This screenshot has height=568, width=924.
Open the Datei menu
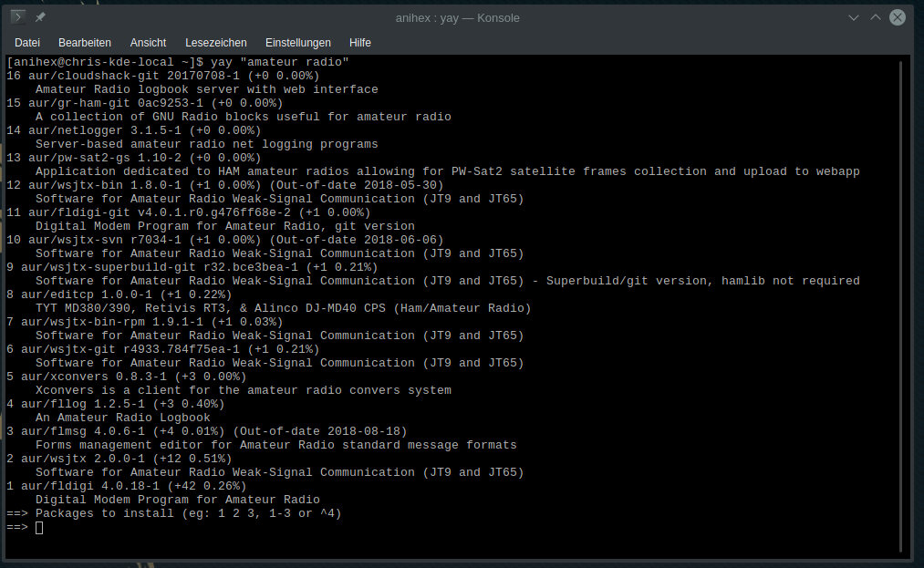[27, 43]
